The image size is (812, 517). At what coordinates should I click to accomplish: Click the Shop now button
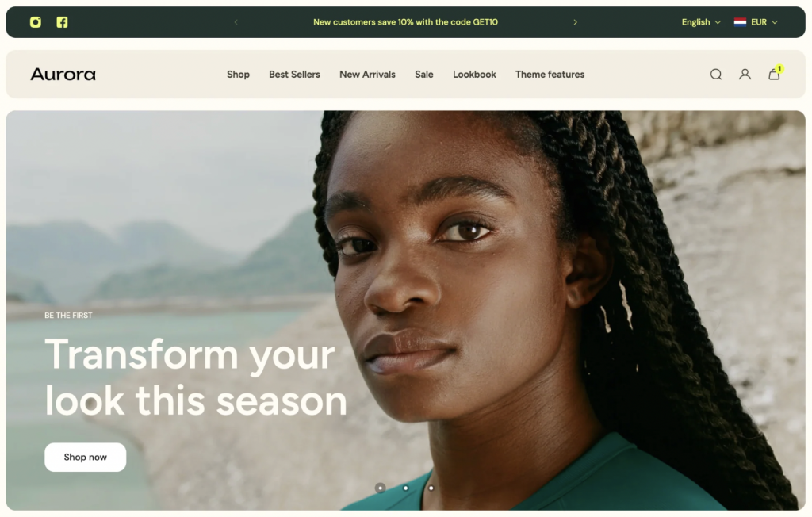coord(86,458)
